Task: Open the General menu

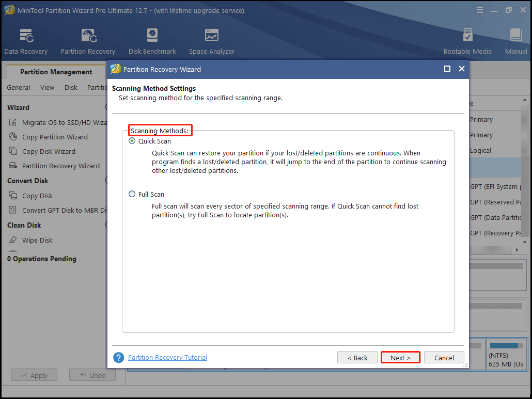Action: [18, 87]
